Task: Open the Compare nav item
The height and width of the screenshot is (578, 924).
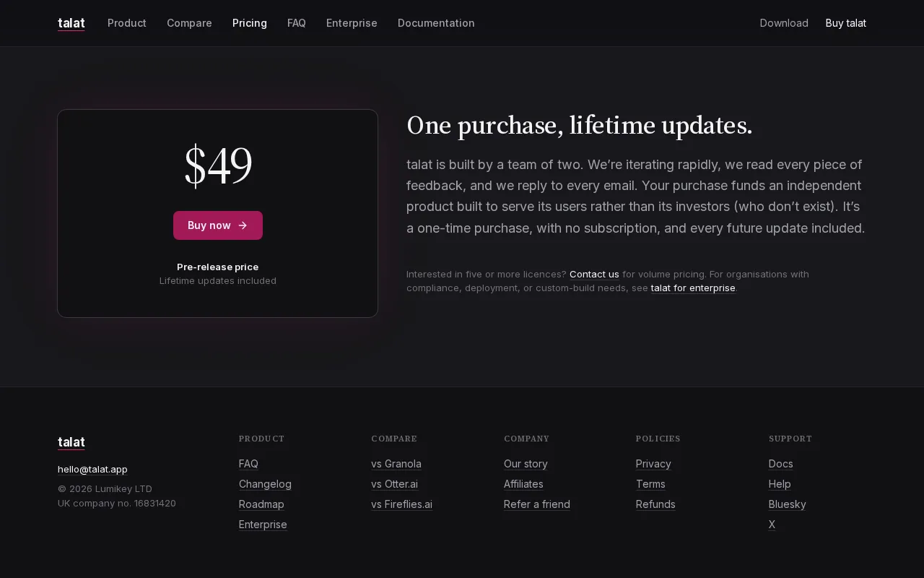Action: click(189, 23)
